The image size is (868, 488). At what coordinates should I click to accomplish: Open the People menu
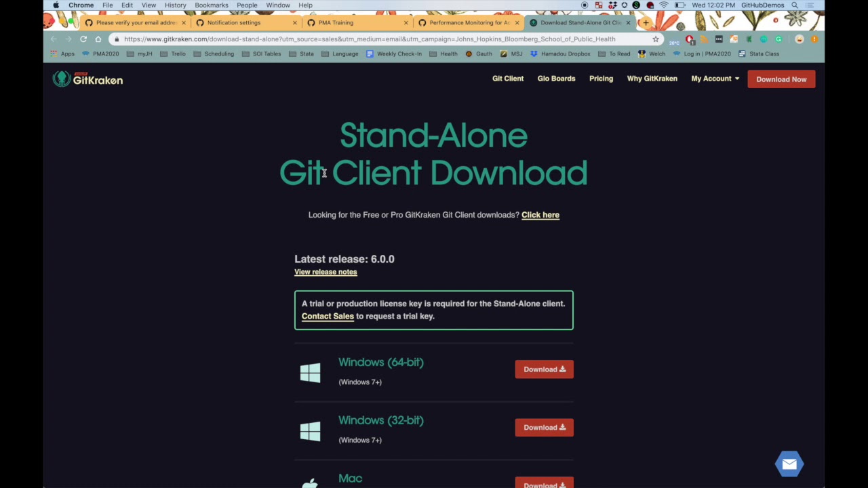247,5
